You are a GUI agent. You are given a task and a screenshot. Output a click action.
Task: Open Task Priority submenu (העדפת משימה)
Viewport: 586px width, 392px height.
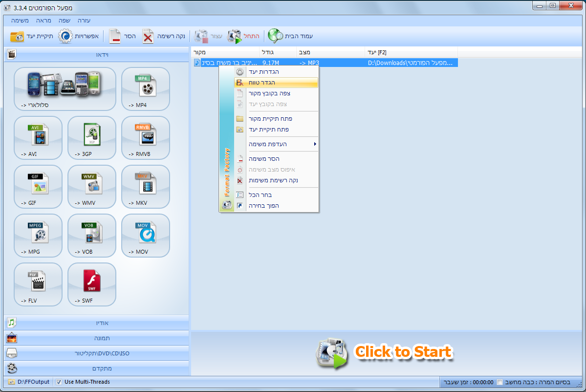[276, 144]
